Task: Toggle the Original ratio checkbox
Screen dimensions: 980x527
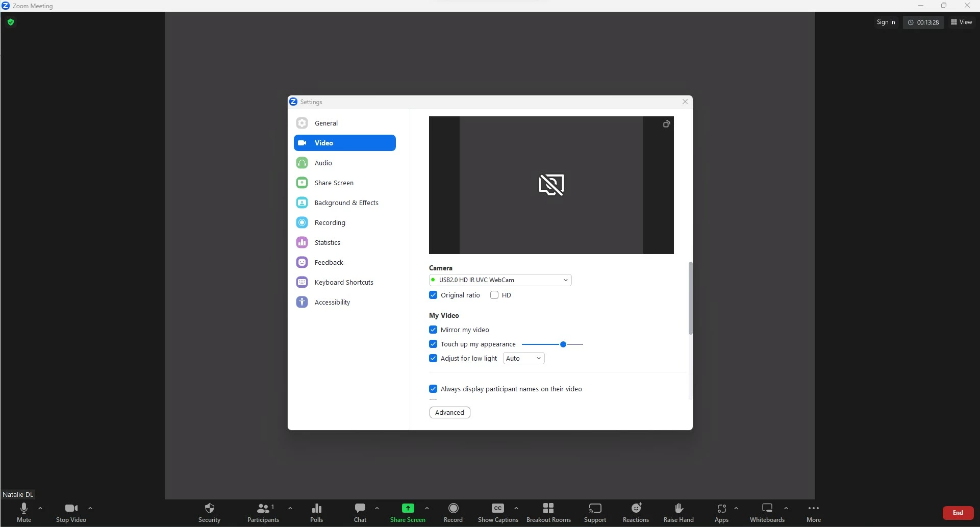Action: (x=433, y=295)
